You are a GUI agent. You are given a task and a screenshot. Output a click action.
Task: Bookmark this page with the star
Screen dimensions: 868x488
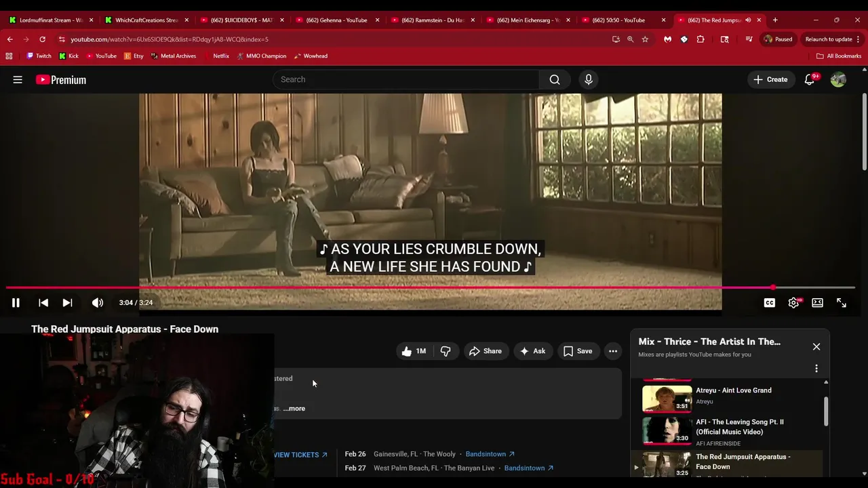coord(645,39)
